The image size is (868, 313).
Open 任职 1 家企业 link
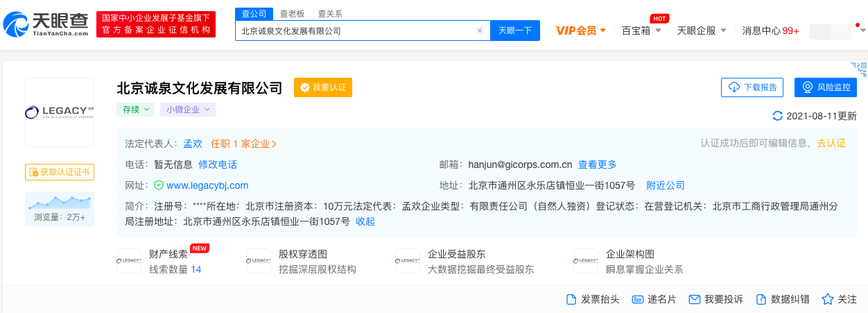coord(244,144)
